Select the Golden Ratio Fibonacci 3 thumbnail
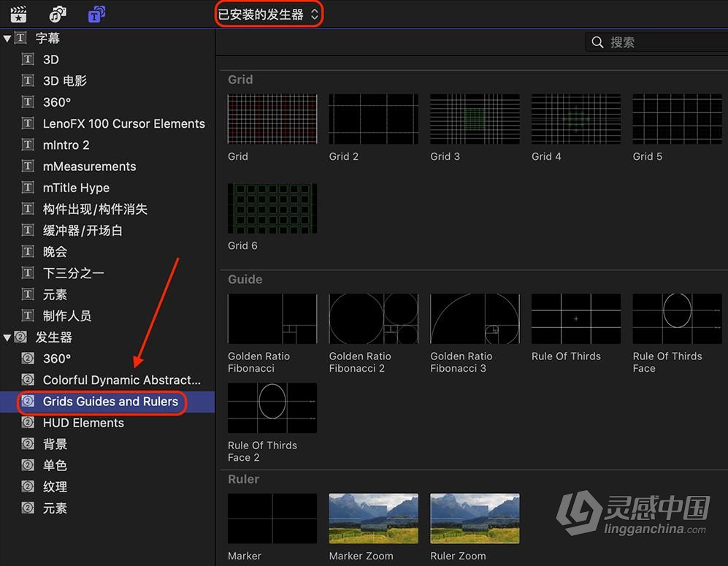This screenshot has width=728, height=566. point(475,318)
